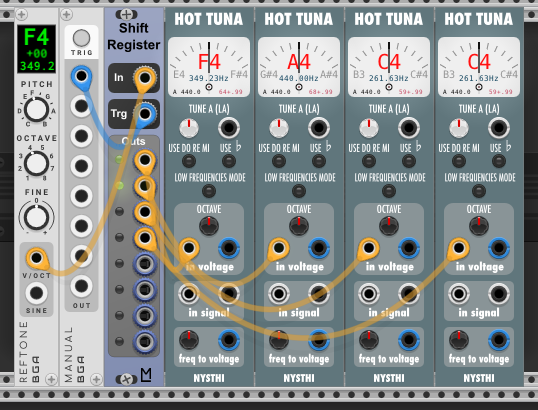Click the left in signal jack on third Hot Tuna

pyautogui.click(x=369, y=294)
